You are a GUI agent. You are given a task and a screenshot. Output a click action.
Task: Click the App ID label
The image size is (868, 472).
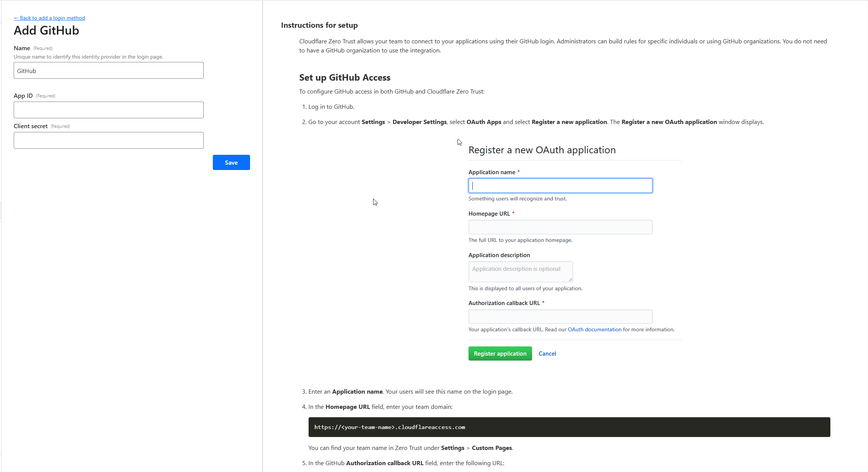click(x=23, y=95)
